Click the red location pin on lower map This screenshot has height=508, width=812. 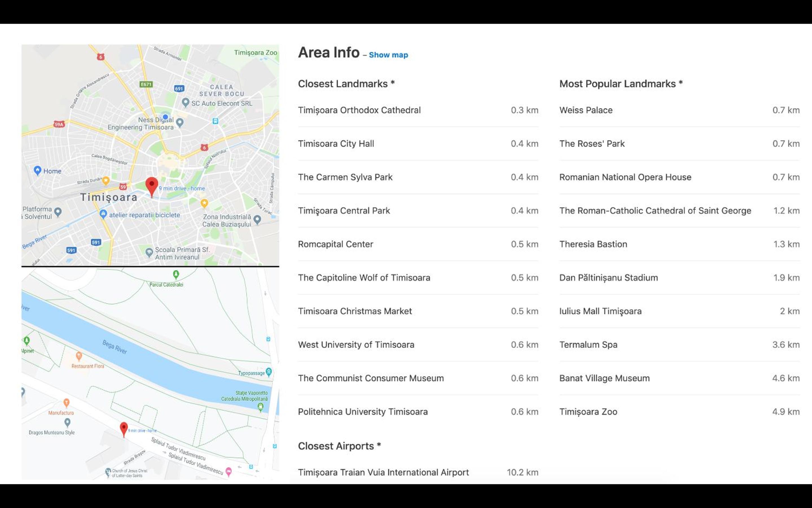tap(124, 429)
